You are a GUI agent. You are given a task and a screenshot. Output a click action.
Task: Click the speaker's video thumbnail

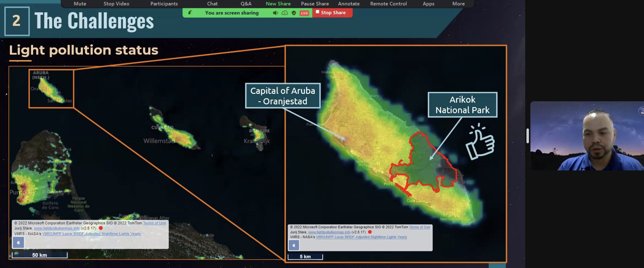click(587, 136)
